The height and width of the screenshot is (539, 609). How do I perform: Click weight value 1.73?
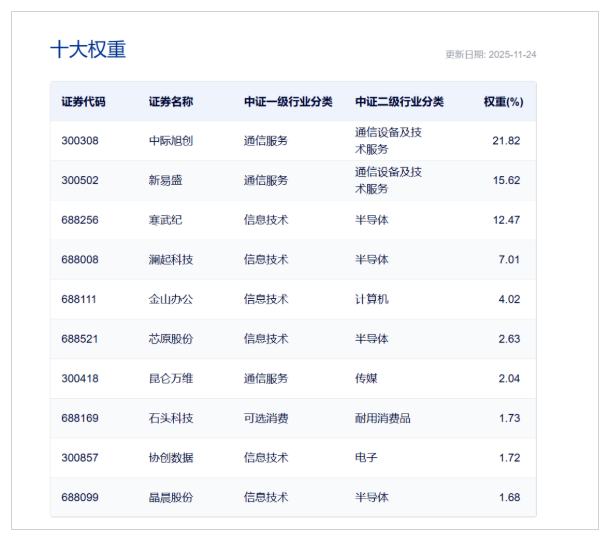(510, 418)
